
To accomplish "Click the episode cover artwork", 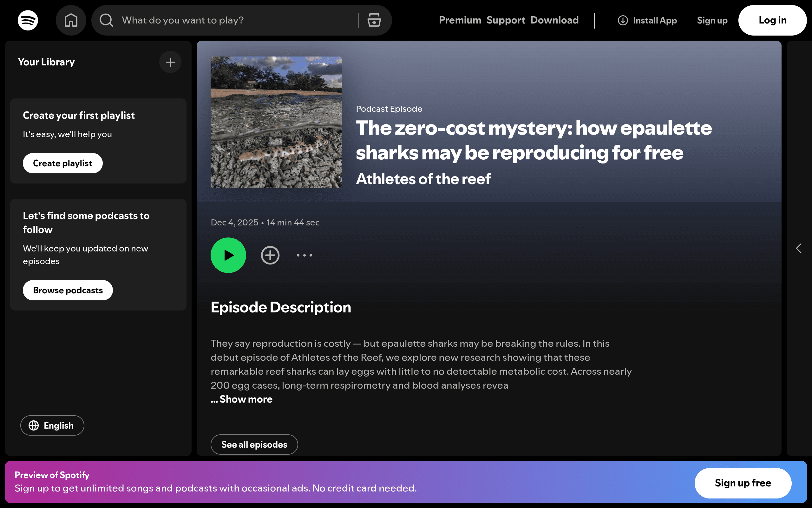I will [276, 122].
